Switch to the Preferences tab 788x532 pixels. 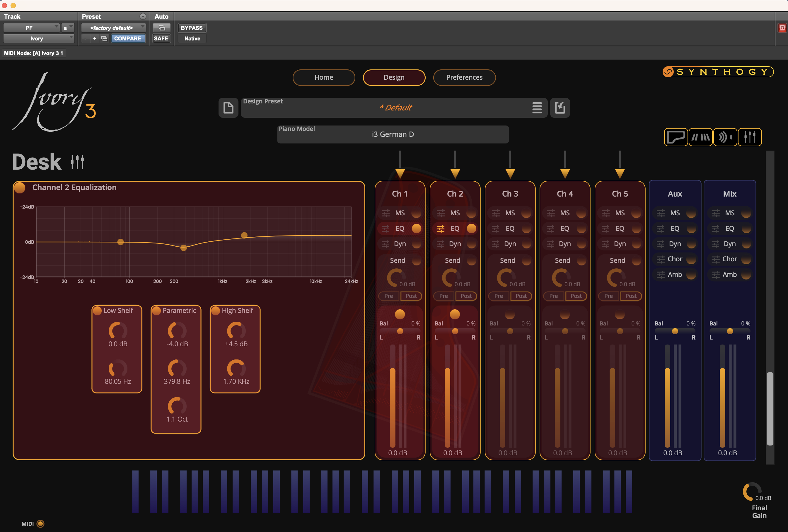[464, 77]
